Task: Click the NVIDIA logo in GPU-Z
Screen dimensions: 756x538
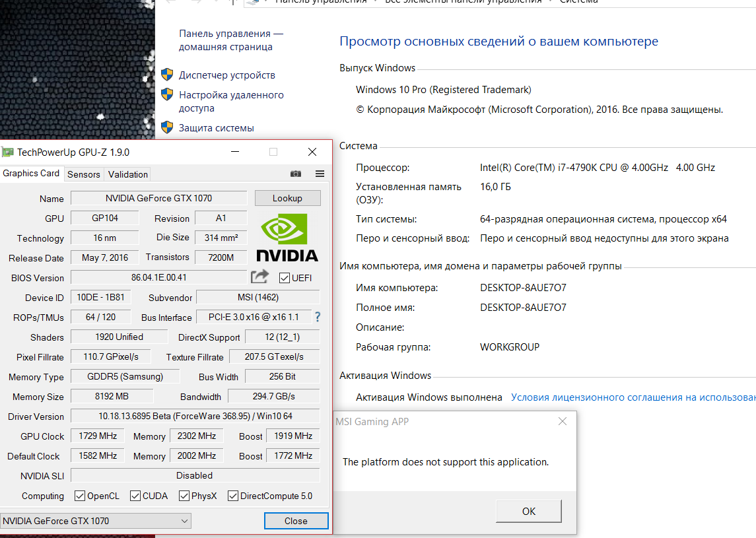Action: tap(287, 238)
